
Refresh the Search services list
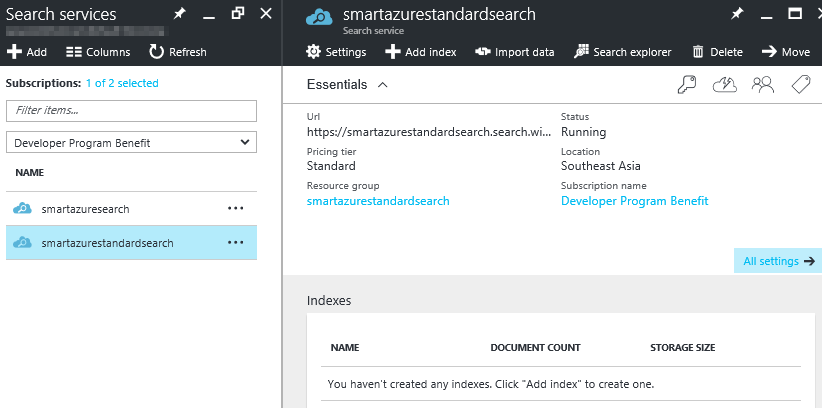tap(178, 52)
